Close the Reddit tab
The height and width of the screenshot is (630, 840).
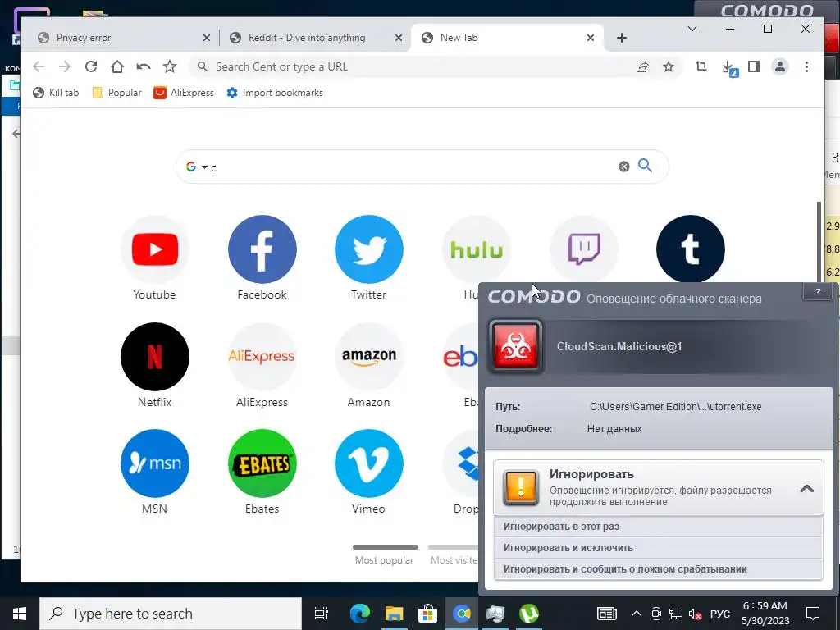coord(399,38)
